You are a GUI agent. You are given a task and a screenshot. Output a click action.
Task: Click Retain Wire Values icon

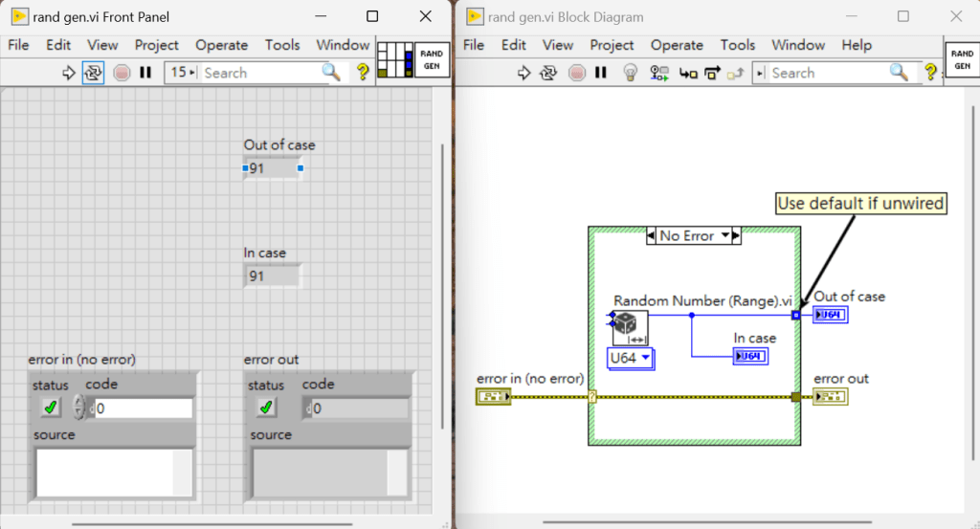[658, 73]
